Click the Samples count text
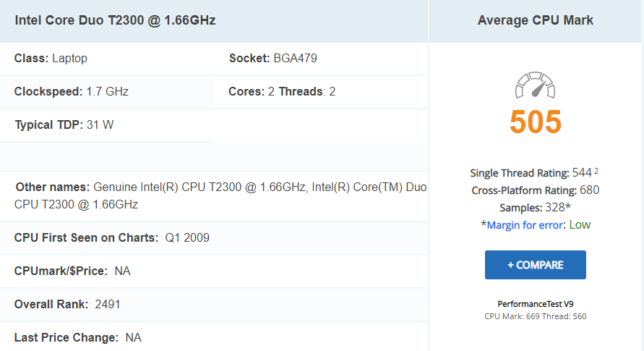Screen dimensions: 644x351 click(535, 208)
